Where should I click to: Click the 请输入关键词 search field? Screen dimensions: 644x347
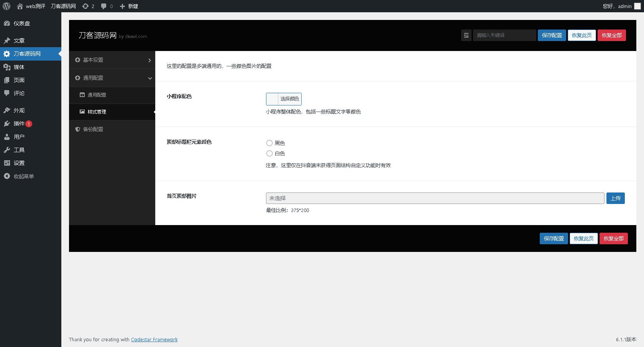point(504,35)
